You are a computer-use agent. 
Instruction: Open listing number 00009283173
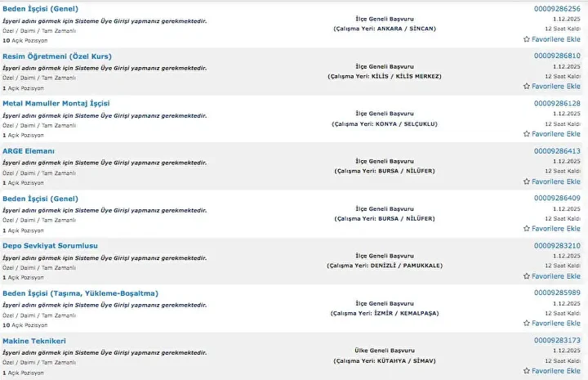(x=557, y=340)
